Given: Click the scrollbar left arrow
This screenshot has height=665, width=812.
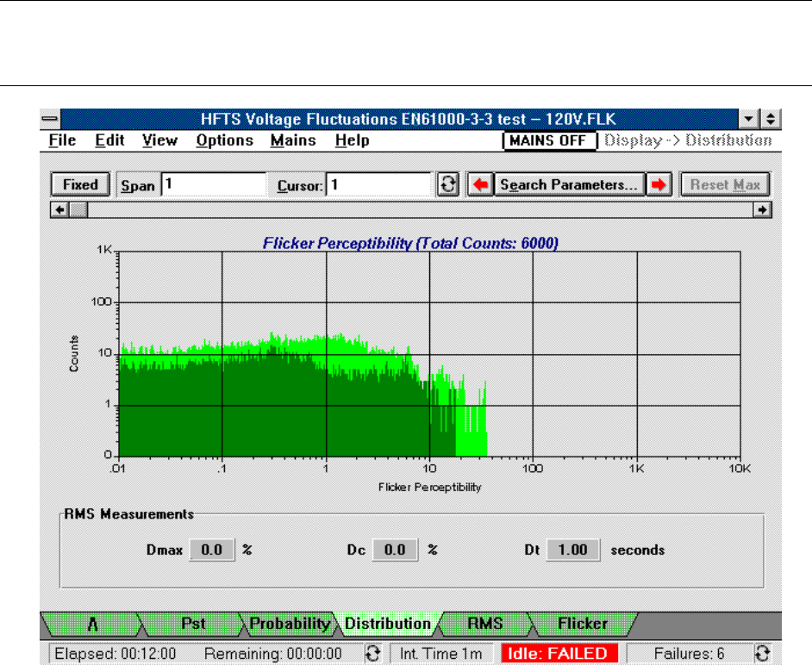Looking at the screenshot, I should [x=59, y=208].
